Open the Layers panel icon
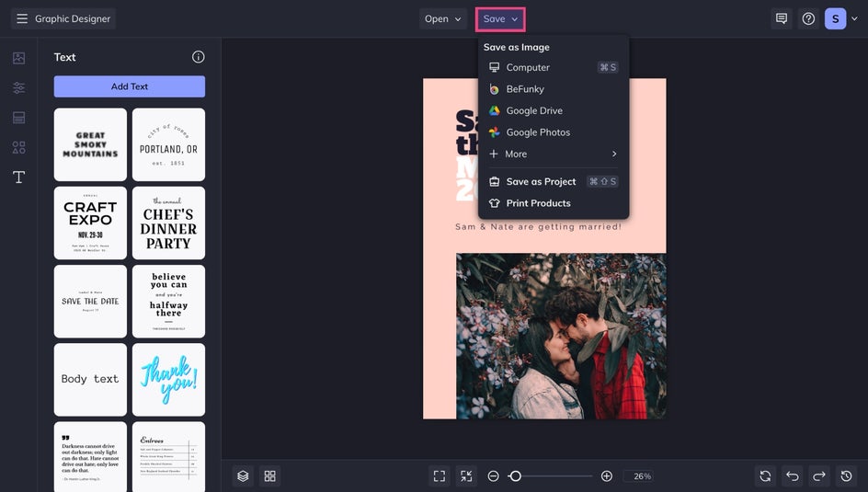Screen dimensions: 868x492 (243, 476)
